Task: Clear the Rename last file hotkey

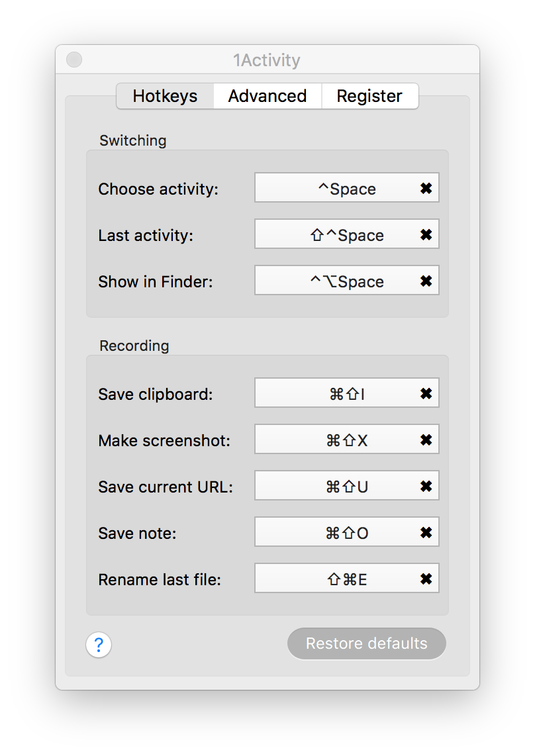Action: tap(426, 579)
